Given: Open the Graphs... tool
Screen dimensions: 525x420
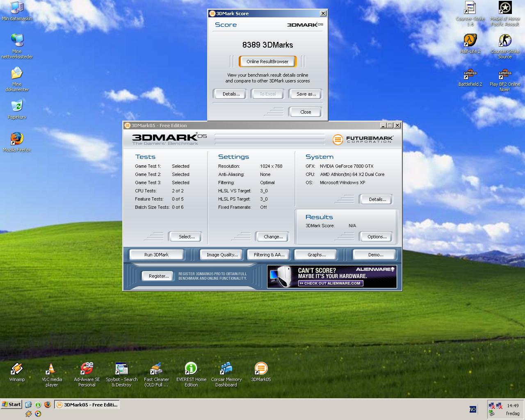Looking at the screenshot, I should click(316, 255).
